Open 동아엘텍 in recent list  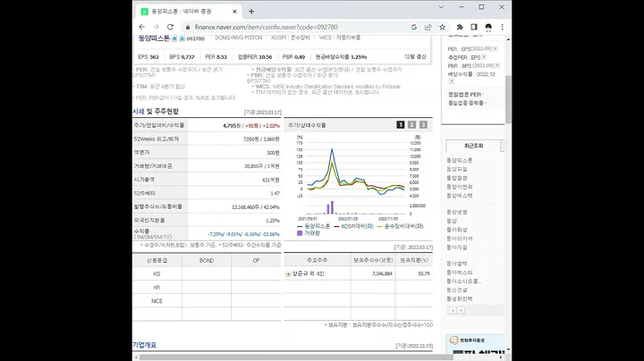457,264
